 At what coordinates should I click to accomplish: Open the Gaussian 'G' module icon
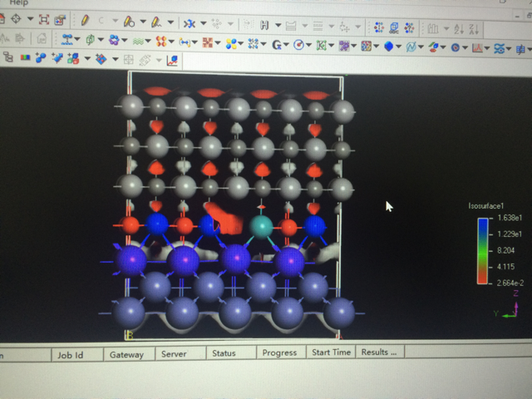coord(277,44)
